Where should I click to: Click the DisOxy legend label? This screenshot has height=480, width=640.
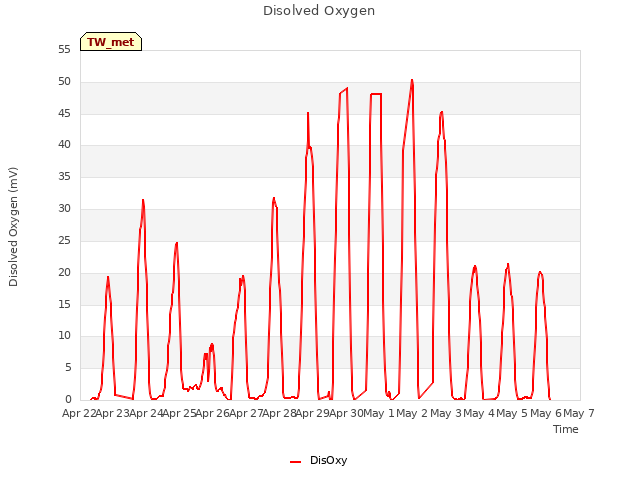(329, 460)
